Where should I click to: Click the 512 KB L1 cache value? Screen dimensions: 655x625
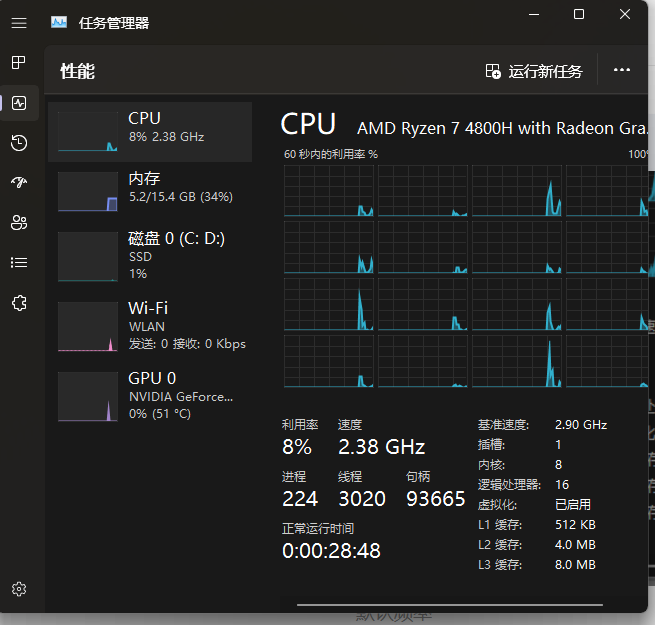575,525
